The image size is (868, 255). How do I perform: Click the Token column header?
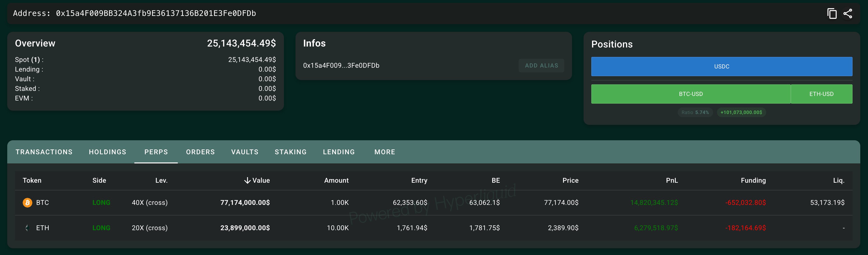click(x=32, y=181)
